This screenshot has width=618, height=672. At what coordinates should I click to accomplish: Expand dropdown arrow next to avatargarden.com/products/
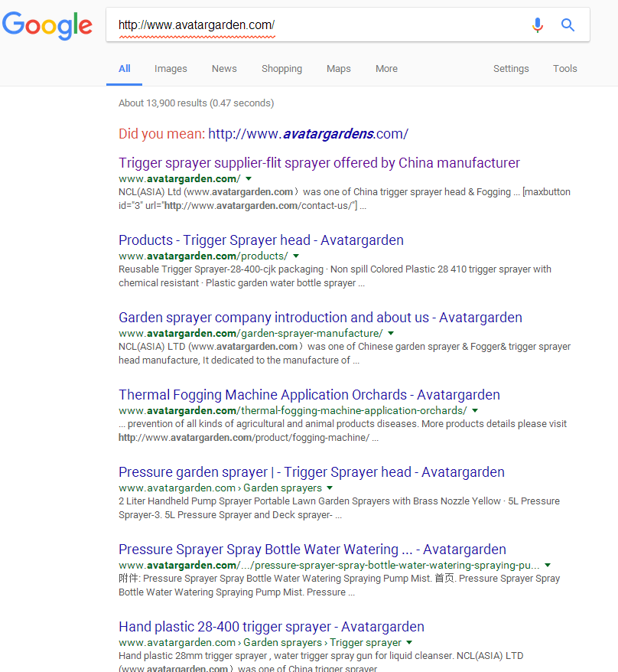(x=296, y=256)
